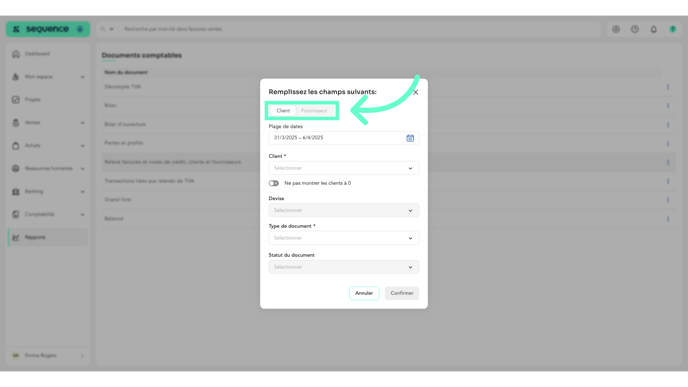
Task: Expand the Comptabilité menu chevron
Action: (82, 215)
